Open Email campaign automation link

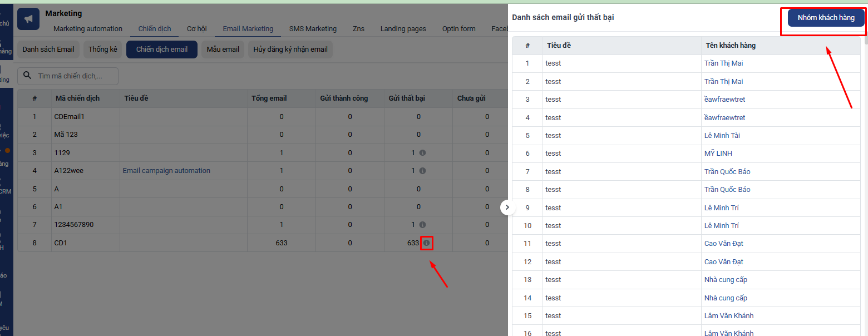[166, 171]
